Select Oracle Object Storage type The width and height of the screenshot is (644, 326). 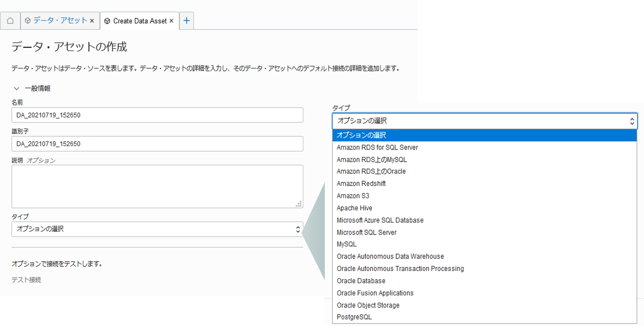[x=368, y=305]
